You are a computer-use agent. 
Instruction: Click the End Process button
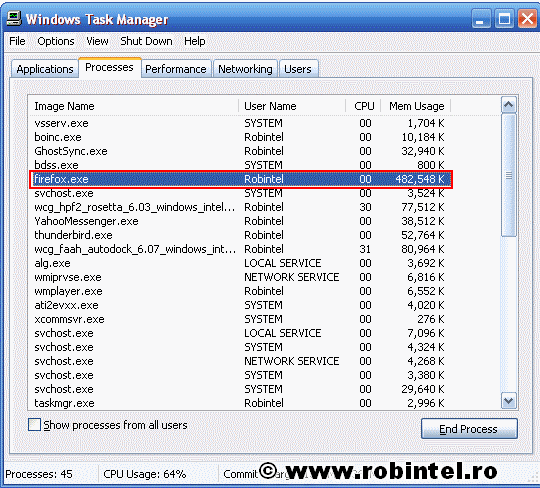(x=469, y=429)
